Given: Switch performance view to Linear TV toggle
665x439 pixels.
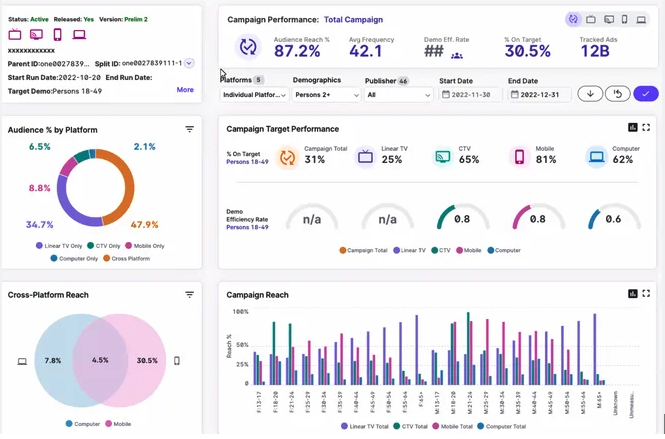Looking at the screenshot, I should (591, 20).
